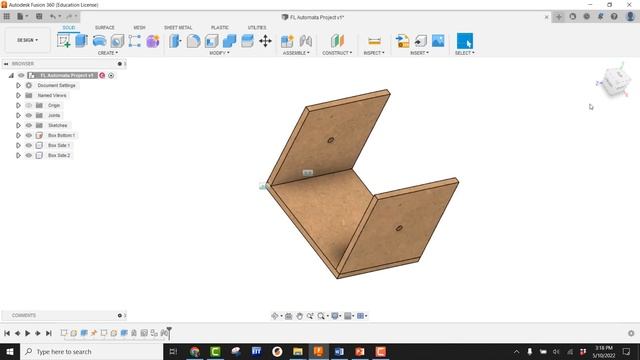Open the CONSTRUCT dropdown menu
The width and height of the screenshot is (640, 360).
[337, 53]
